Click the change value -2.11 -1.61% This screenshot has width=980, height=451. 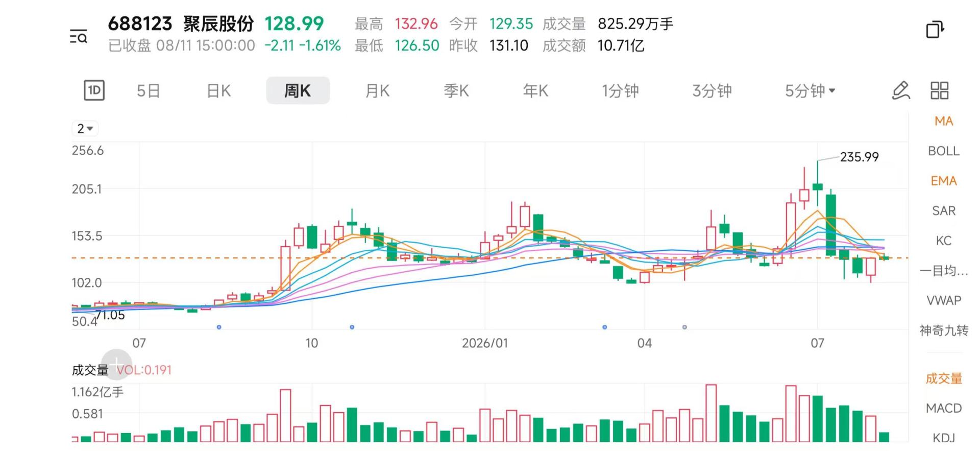pyautogui.click(x=303, y=45)
